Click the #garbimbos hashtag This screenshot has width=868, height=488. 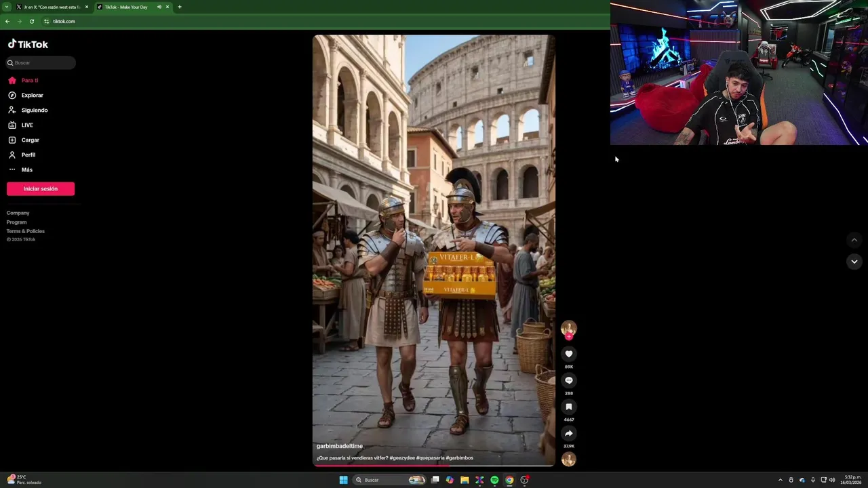click(x=460, y=458)
